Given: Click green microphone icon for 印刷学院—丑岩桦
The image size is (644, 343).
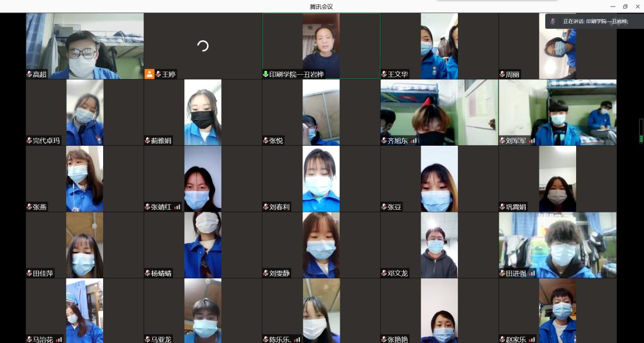Looking at the screenshot, I should 266,74.
